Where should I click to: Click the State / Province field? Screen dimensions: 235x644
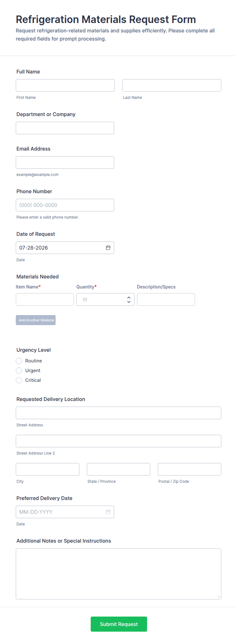pyautogui.click(x=119, y=469)
